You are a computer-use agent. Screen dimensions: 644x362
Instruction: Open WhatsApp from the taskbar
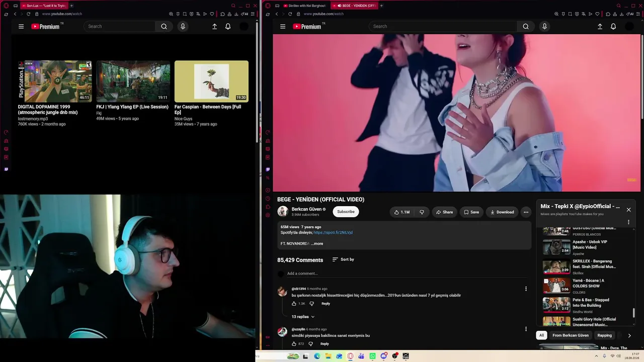pyautogui.click(x=372, y=356)
